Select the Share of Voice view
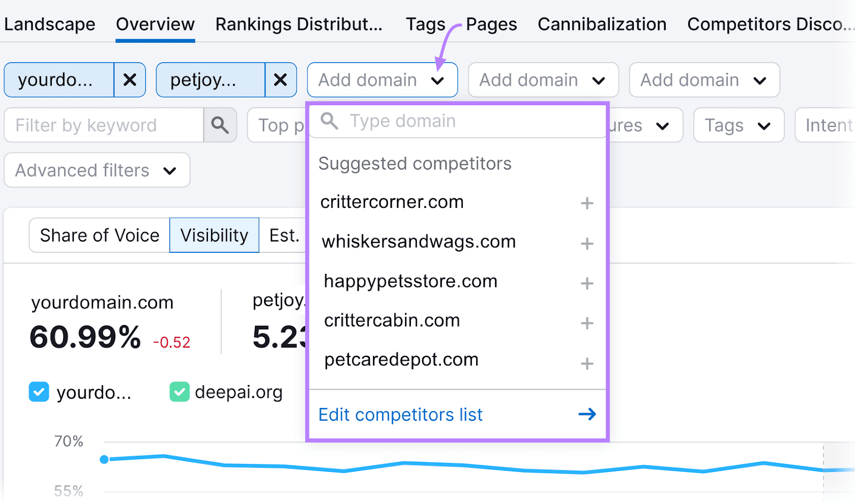This screenshot has width=855, height=504. (x=100, y=235)
